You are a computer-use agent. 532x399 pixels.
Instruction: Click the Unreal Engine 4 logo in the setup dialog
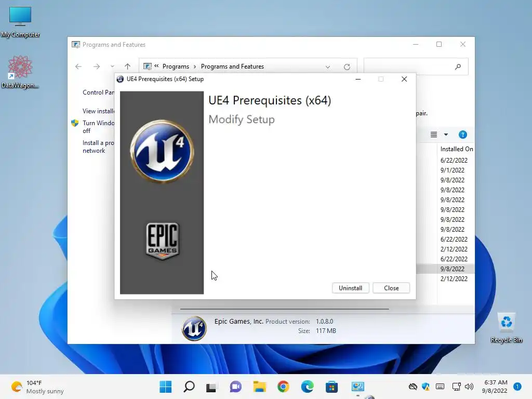(x=162, y=151)
